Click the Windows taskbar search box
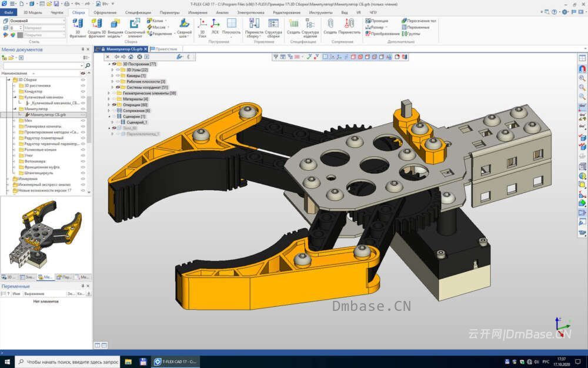The width and height of the screenshot is (588, 368). 68,362
